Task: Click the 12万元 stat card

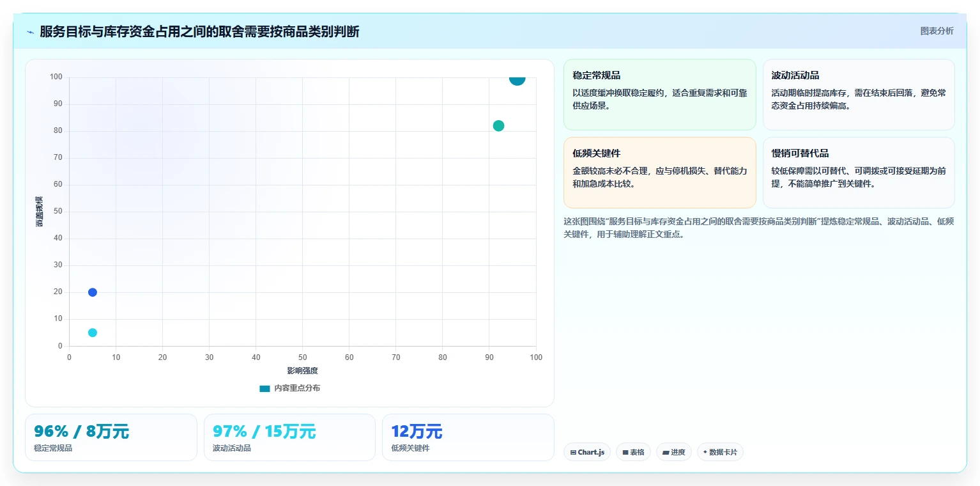Action: [x=468, y=437]
